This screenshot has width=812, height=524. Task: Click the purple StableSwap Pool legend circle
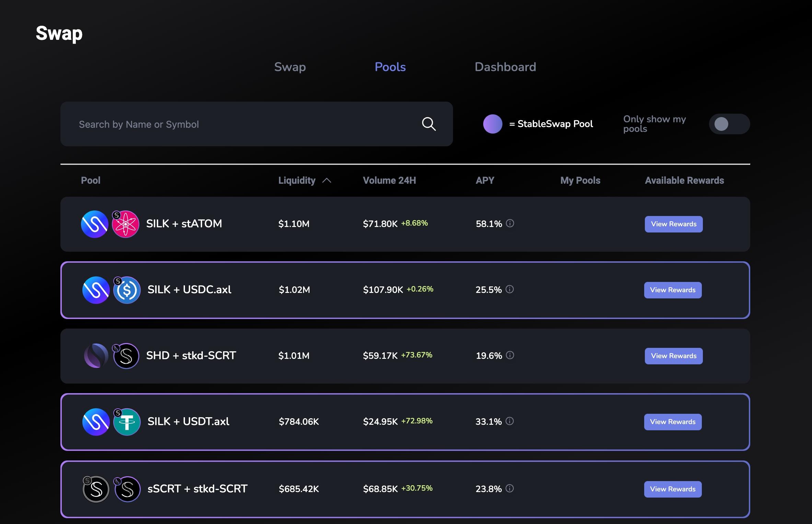coord(492,124)
